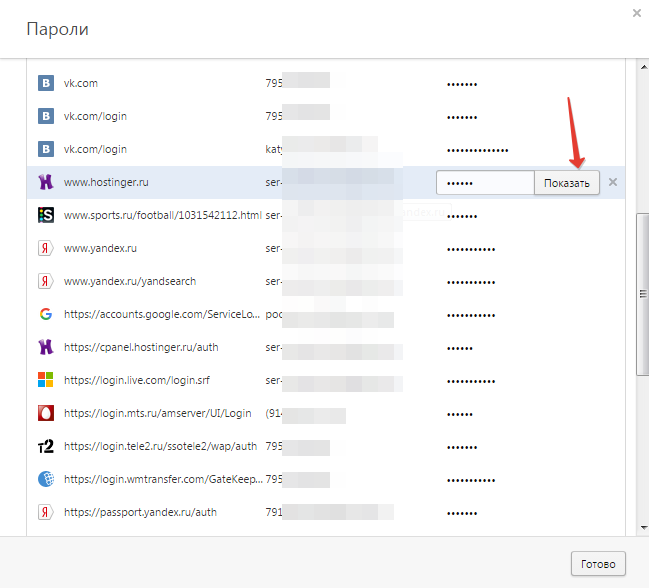Click the Hostinger icon beside www.hostinger.ru
The image size is (649, 588).
pyautogui.click(x=46, y=182)
